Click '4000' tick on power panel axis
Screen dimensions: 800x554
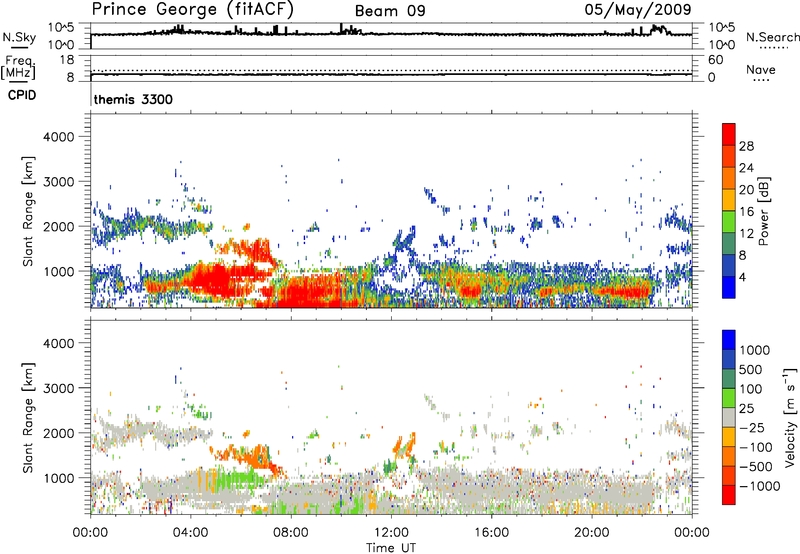(x=58, y=137)
